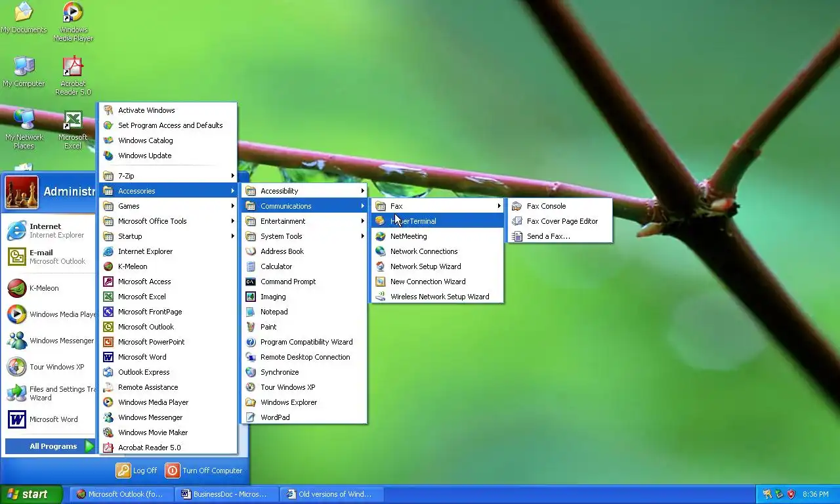Open the My Documents desktop icon

click(x=24, y=18)
